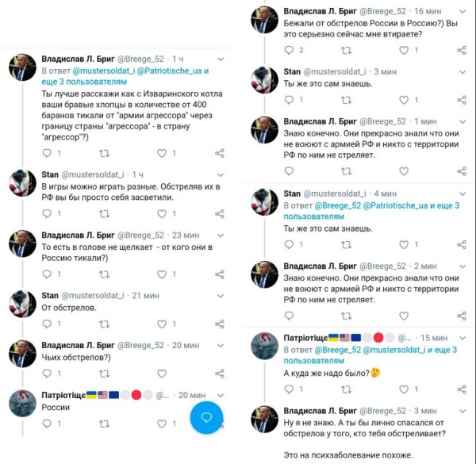Reply to Stan's "От обстрелов." tweet
Screen dimensions: 476x464
point(46,324)
